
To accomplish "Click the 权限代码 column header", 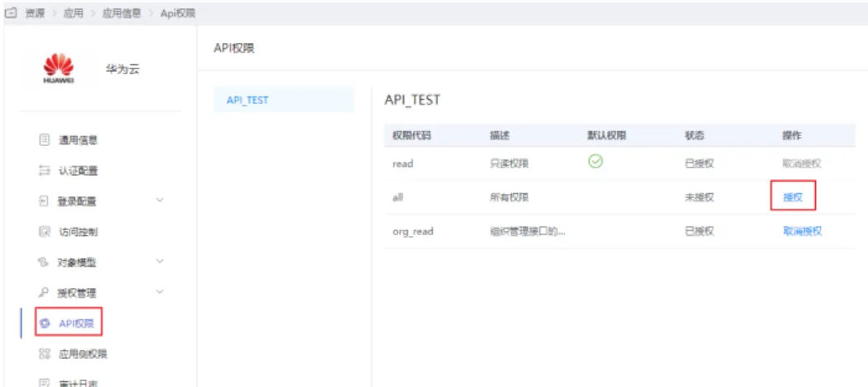I will pos(412,135).
